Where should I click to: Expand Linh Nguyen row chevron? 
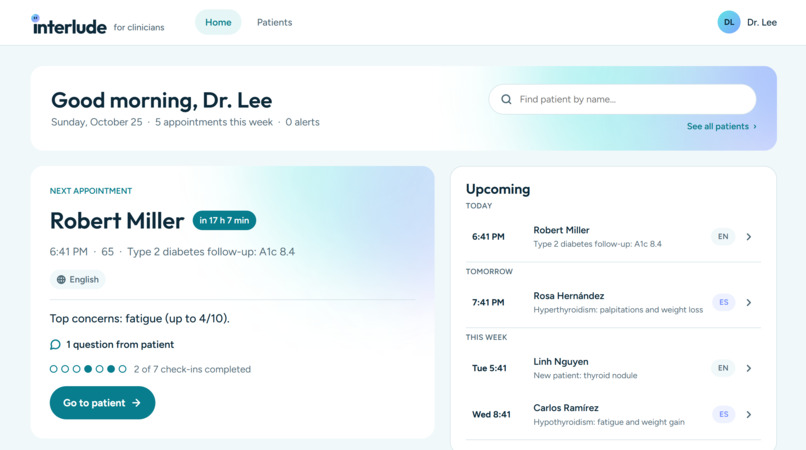[x=749, y=368]
